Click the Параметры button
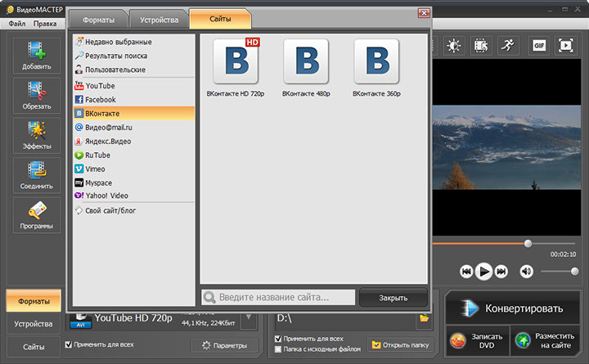Image resolution: width=589 pixels, height=364 pixels. pyautogui.click(x=225, y=345)
